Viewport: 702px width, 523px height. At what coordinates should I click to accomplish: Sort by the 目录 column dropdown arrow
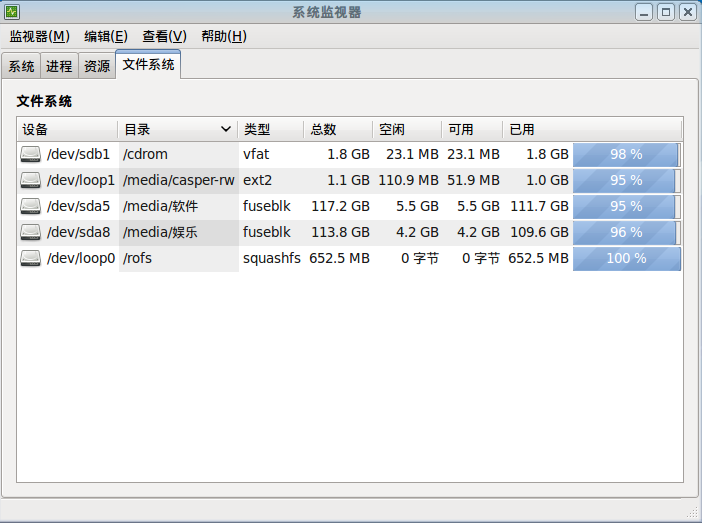pyautogui.click(x=226, y=129)
